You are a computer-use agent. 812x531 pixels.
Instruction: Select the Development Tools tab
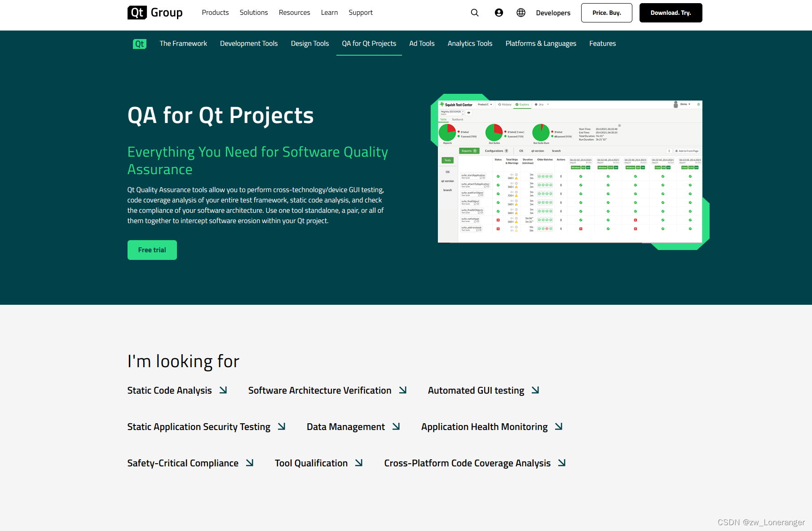249,44
